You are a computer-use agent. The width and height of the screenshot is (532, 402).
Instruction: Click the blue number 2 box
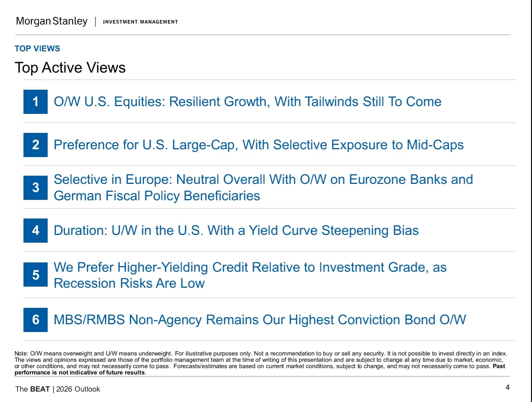coord(35,145)
